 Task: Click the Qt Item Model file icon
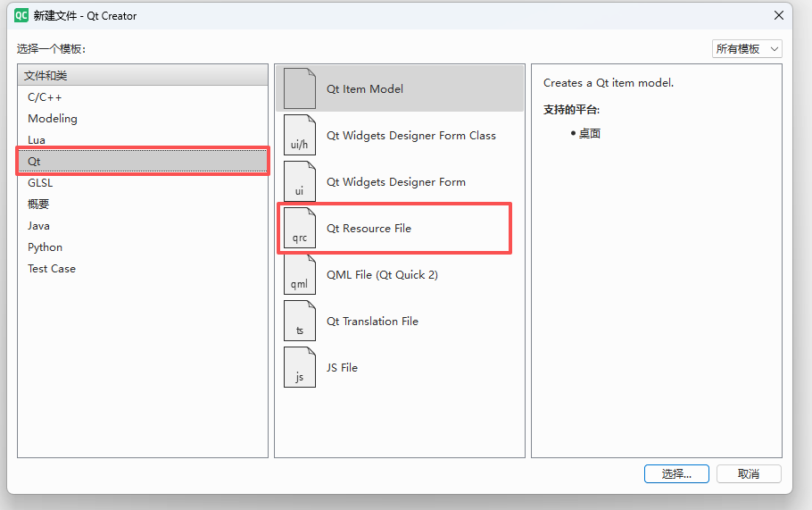pyautogui.click(x=300, y=88)
